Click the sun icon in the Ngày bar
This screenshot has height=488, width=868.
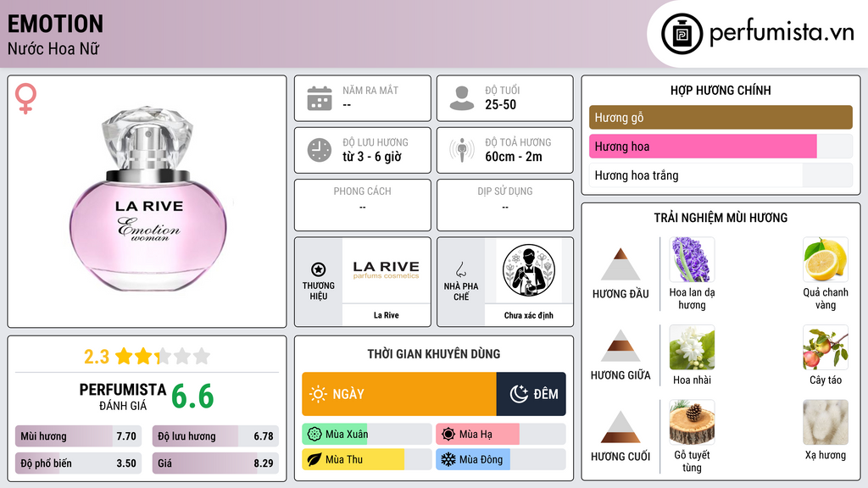(318, 394)
